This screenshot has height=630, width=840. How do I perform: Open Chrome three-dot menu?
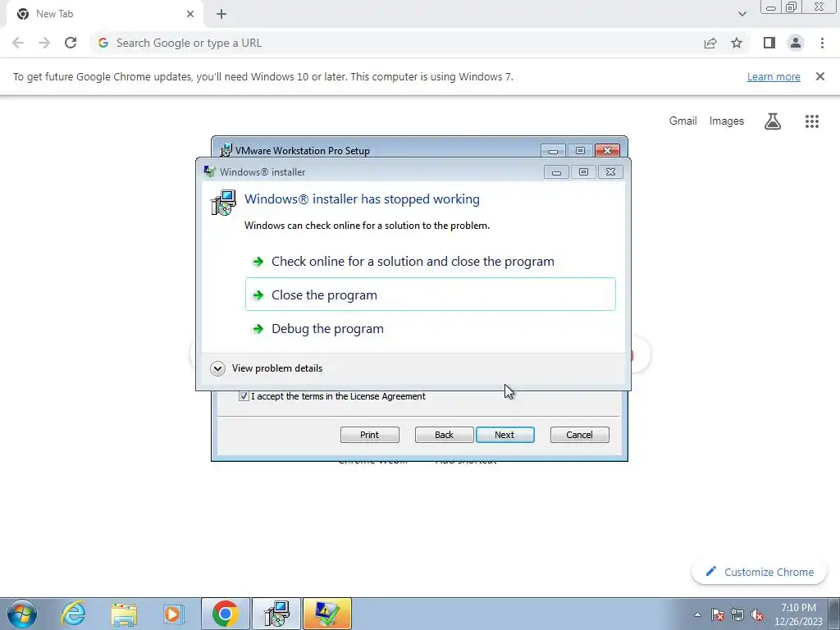pos(822,43)
